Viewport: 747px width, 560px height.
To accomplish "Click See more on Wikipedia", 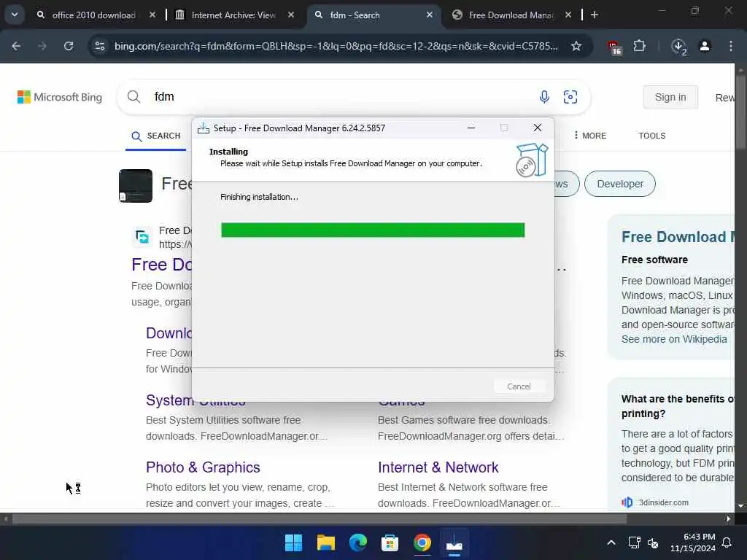I will 674,339.
